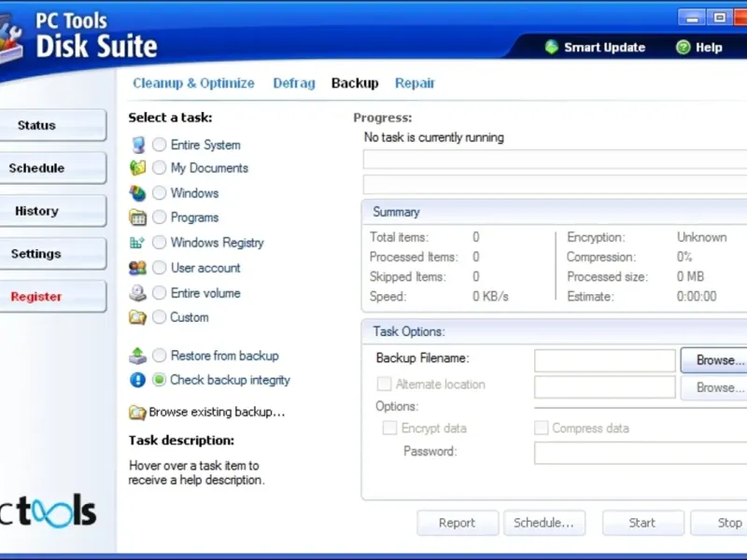Click the Password input field
The height and width of the screenshot is (560, 747).
pos(641,453)
